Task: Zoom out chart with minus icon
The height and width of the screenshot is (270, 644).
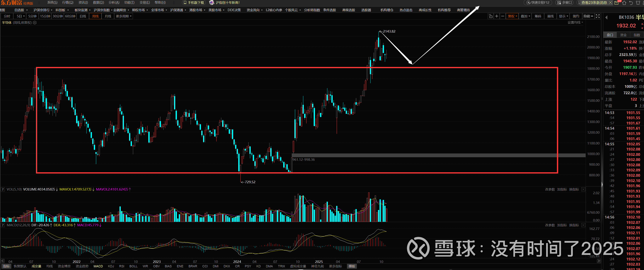Action: [x=503, y=16]
